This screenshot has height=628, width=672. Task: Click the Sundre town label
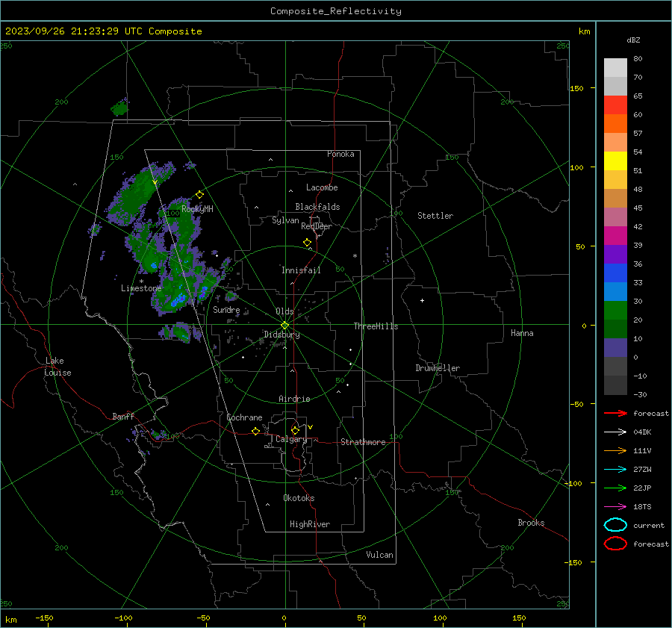tap(226, 309)
